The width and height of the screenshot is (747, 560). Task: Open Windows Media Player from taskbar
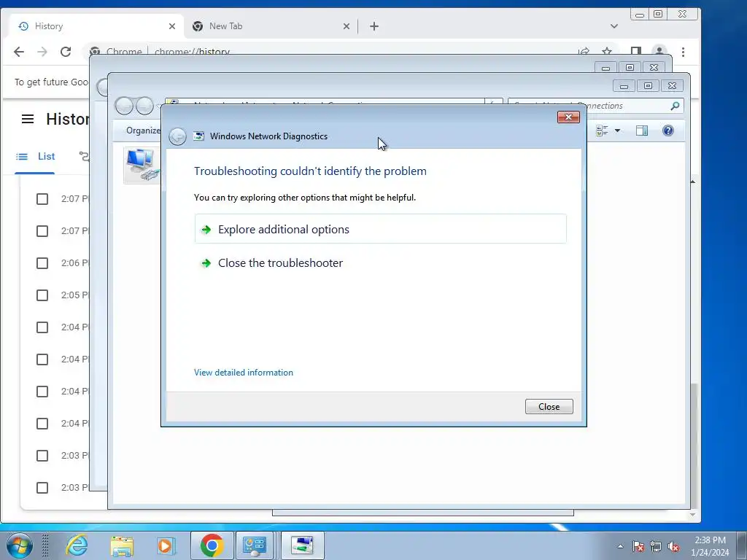coord(166,545)
